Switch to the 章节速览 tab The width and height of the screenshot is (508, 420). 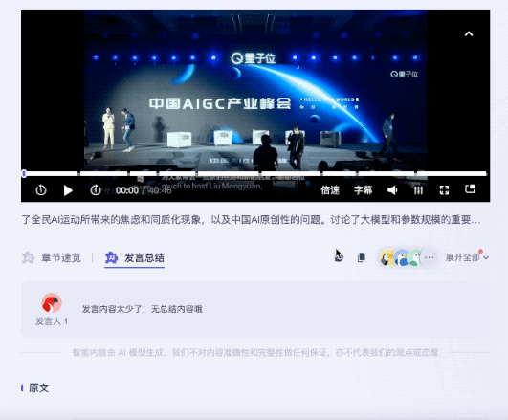click(52, 258)
